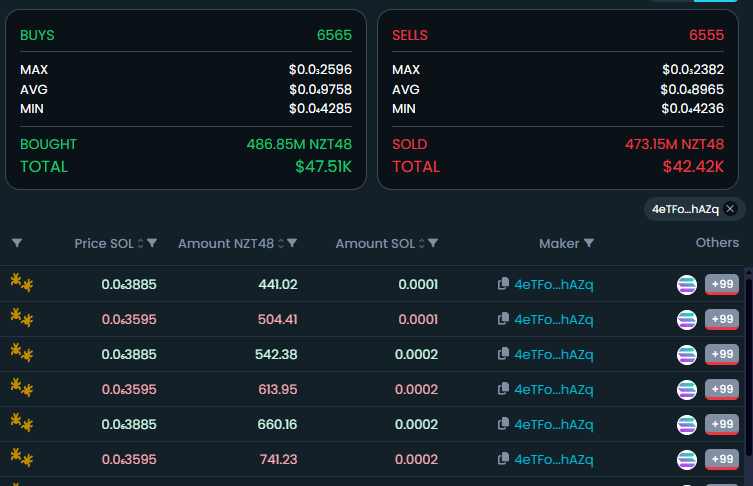Open Solana explorer icon in 613.95 row
The width and height of the screenshot is (753, 486).
687,390
